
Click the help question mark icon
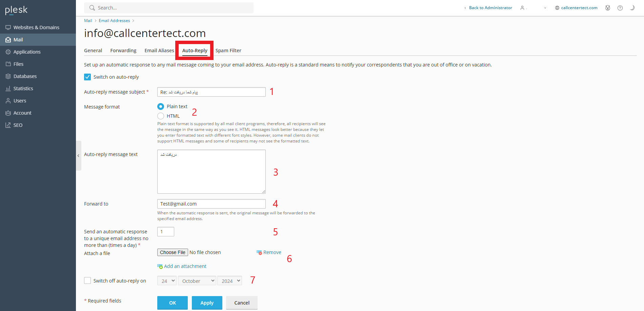(620, 8)
